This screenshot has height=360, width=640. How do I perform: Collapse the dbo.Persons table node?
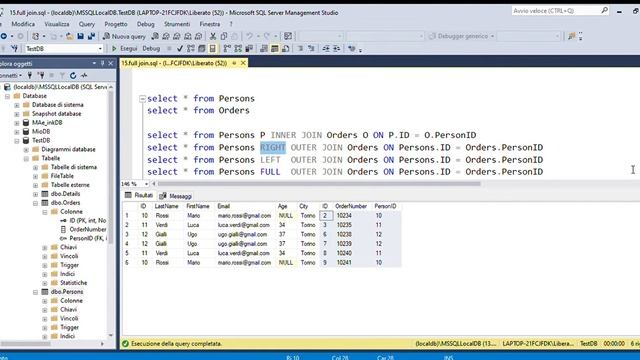36,292
